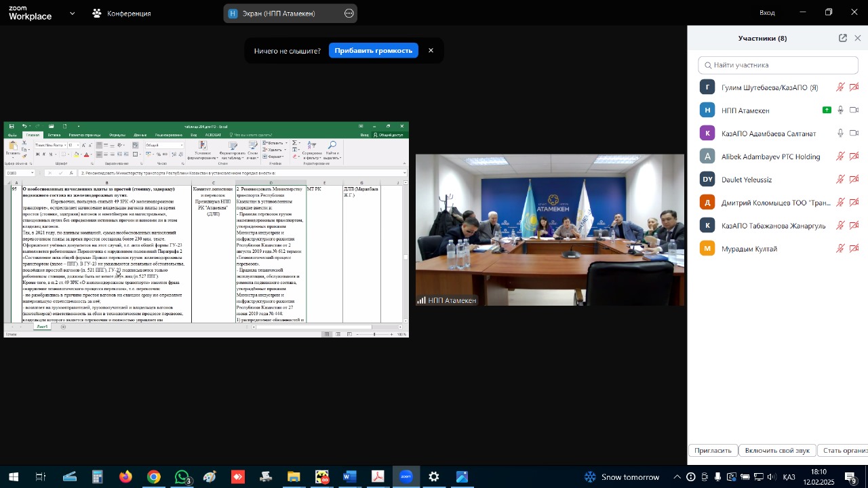Click muted mic icon of Daulet Yeleussiz

point(840,180)
